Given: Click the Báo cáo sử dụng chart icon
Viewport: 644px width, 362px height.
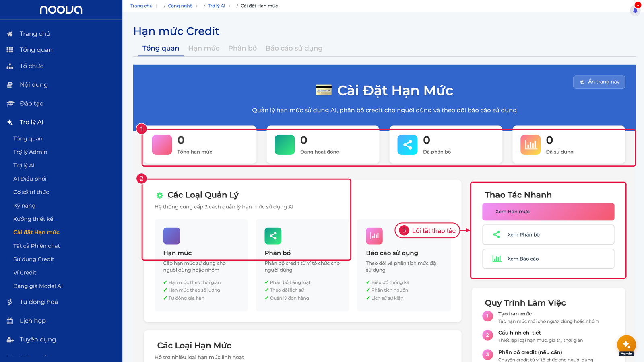Looking at the screenshot, I should tap(374, 236).
